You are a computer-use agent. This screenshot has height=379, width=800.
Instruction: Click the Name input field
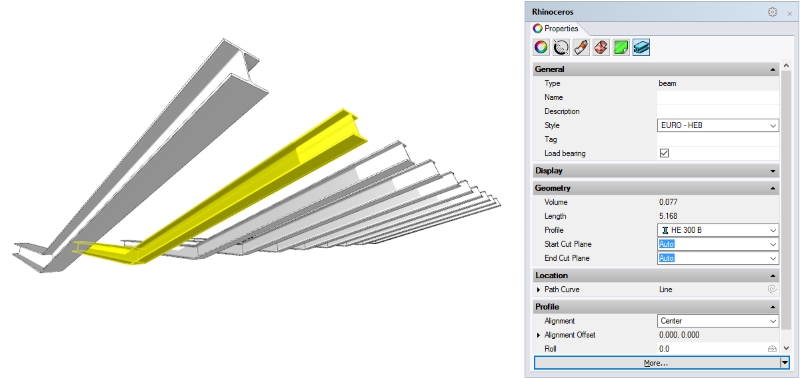pyautogui.click(x=717, y=97)
